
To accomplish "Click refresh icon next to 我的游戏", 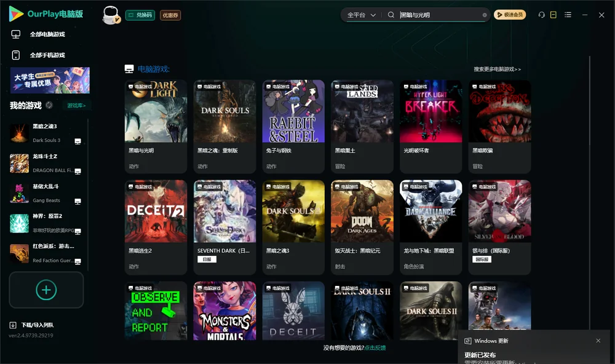I will (x=49, y=105).
